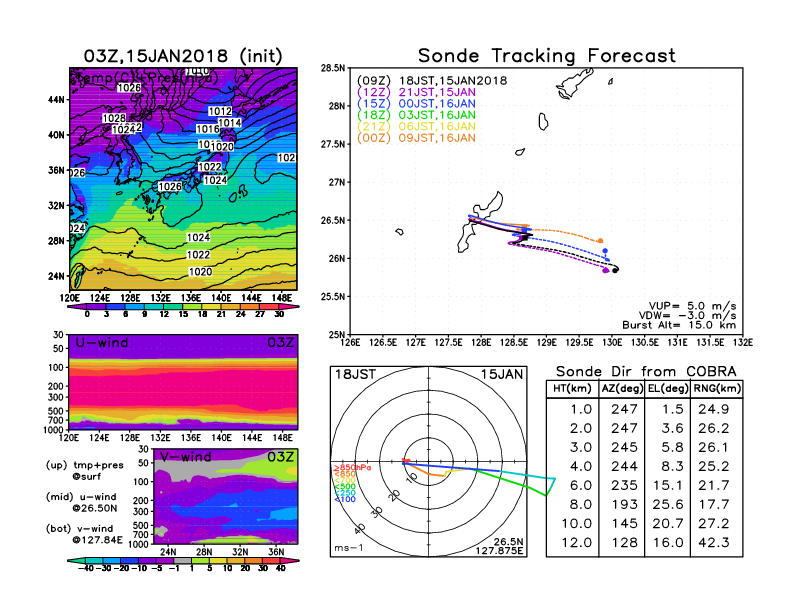The image size is (792, 612).
Task: Click the U-wind panel label
Action: coord(102,343)
